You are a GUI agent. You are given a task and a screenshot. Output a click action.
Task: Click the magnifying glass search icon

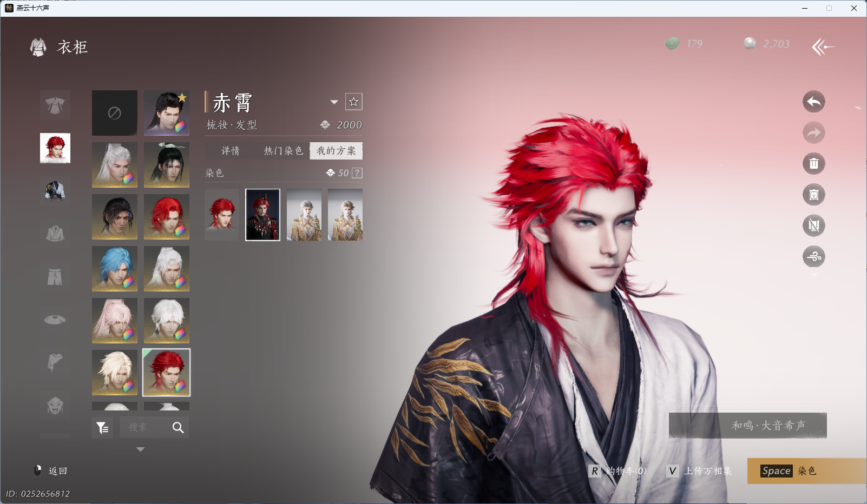[178, 428]
